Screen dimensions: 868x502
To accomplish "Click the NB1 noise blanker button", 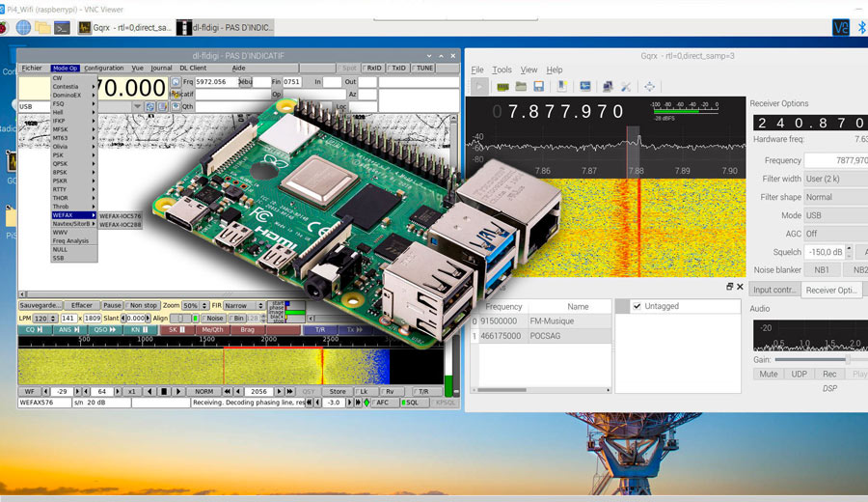I will pos(822,270).
